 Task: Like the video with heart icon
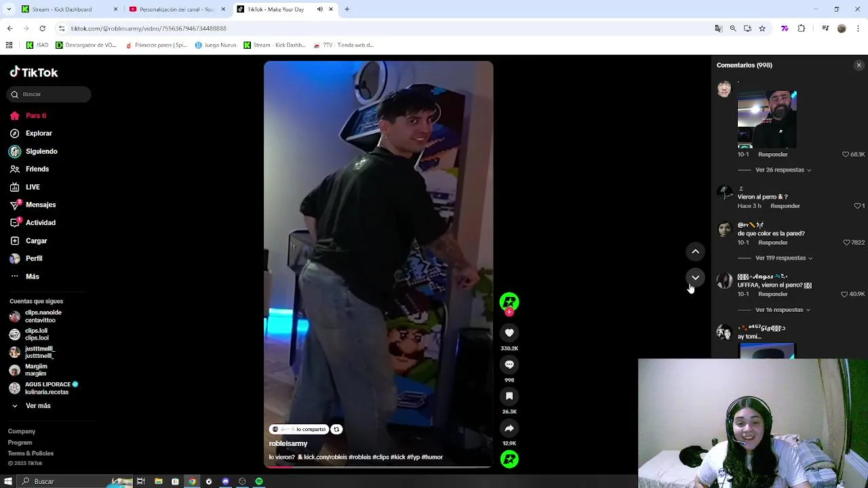[x=509, y=333]
